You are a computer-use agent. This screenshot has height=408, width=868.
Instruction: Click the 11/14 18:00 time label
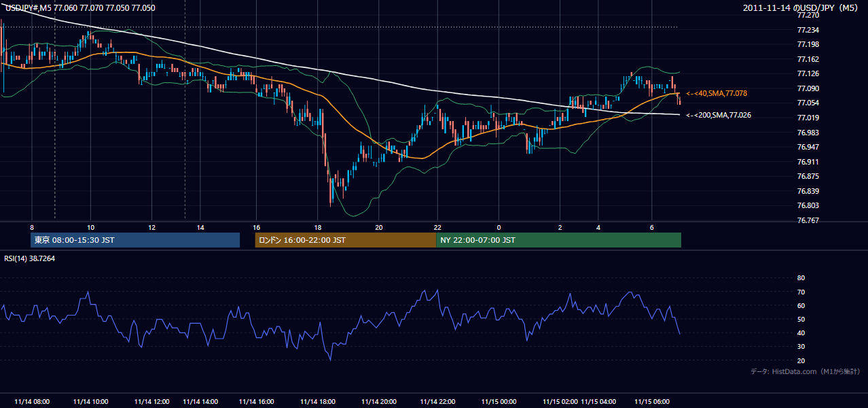click(x=317, y=401)
